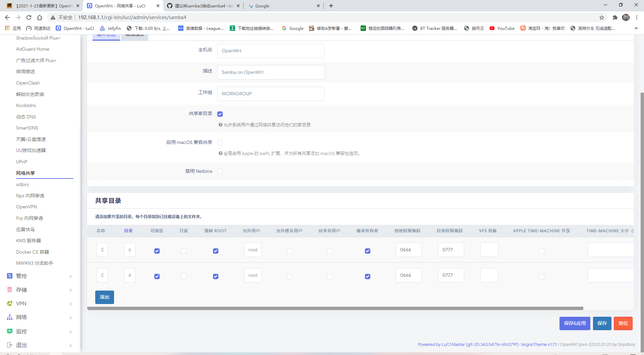Click the 退出 logout icon

(x=9, y=345)
